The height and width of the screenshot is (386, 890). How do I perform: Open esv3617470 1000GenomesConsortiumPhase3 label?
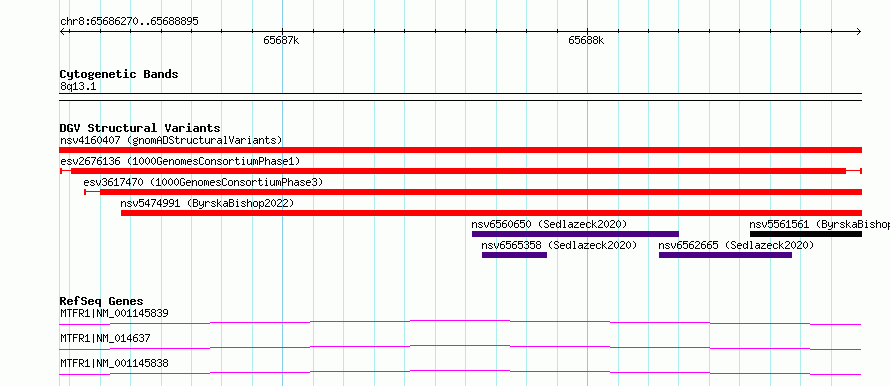pyautogui.click(x=203, y=182)
